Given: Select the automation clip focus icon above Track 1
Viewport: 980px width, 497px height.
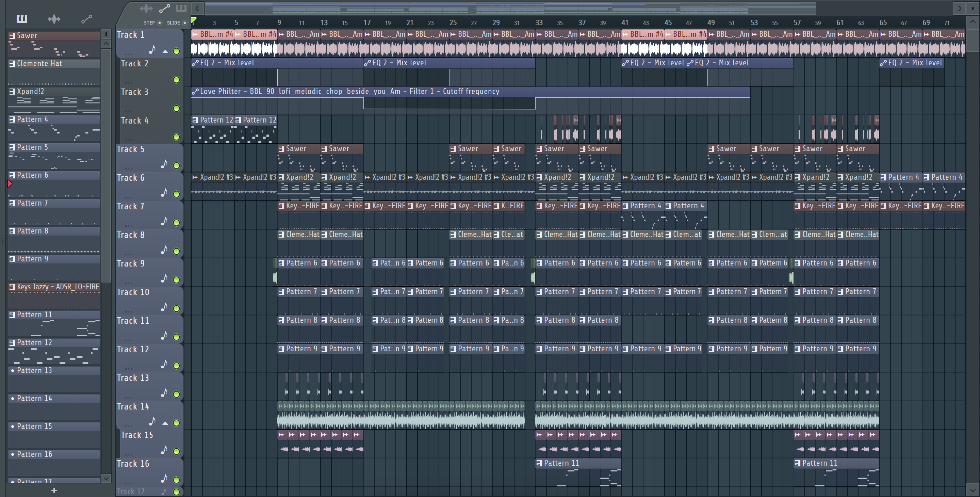Looking at the screenshot, I should [x=164, y=9].
